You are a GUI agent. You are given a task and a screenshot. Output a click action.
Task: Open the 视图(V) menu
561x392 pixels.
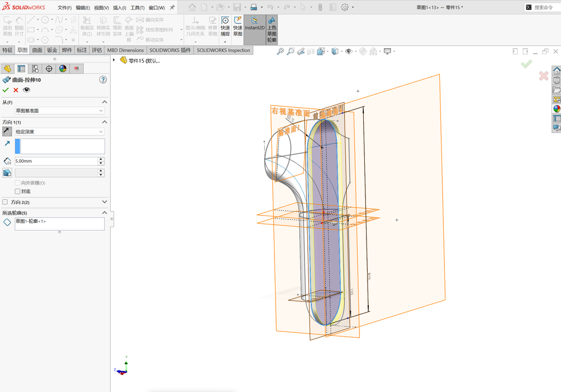point(101,8)
